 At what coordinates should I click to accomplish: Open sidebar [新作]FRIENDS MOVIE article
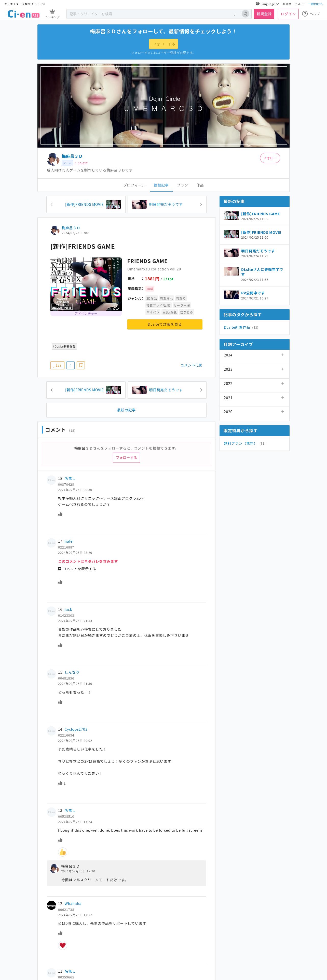[261, 233]
